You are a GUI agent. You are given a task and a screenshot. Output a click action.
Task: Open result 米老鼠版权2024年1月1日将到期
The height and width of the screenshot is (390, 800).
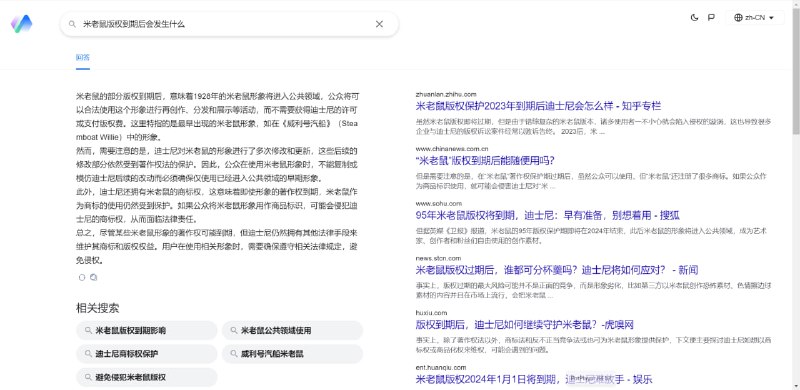tap(534, 379)
